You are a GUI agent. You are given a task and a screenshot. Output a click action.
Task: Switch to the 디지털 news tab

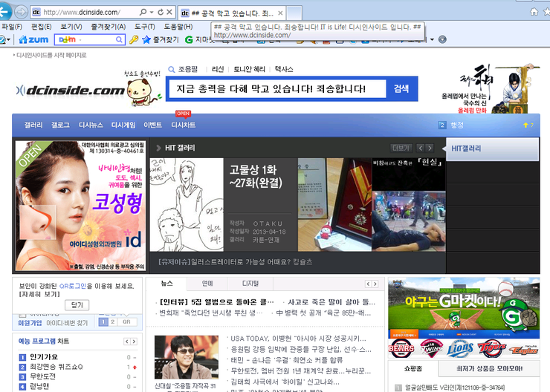(x=250, y=284)
